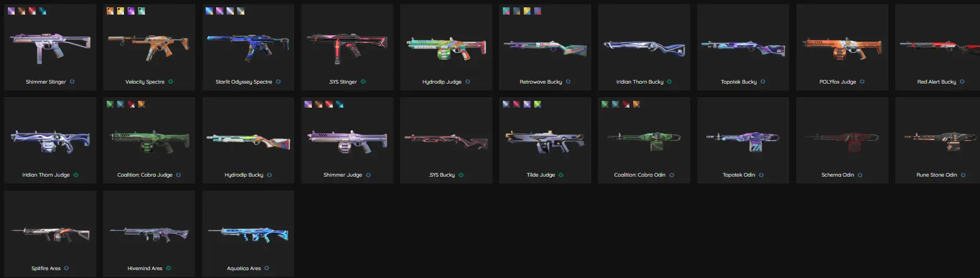Open the Aquatica Ares skin image
Viewport: 980px width, 278px height.
coord(248,235)
